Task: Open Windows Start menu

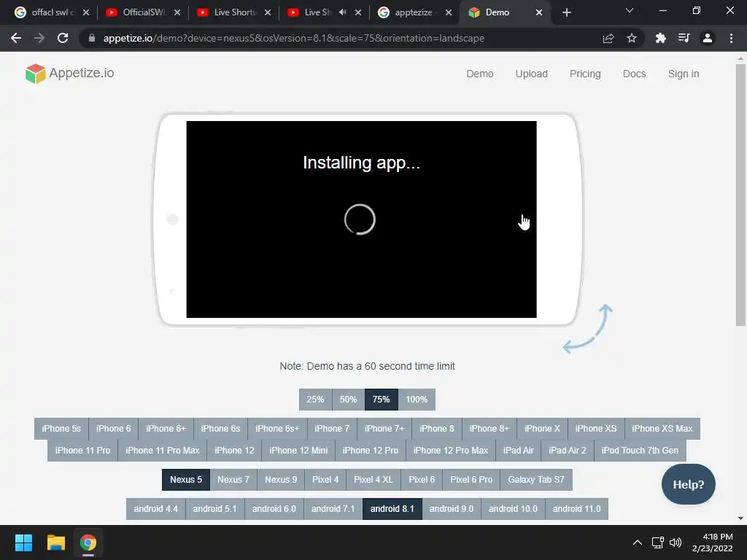Action: click(23, 542)
